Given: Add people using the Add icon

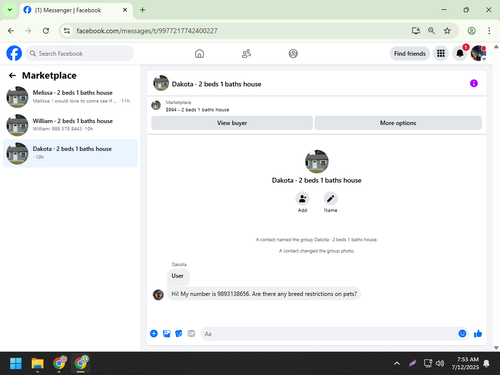Looking at the screenshot, I should [302, 199].
